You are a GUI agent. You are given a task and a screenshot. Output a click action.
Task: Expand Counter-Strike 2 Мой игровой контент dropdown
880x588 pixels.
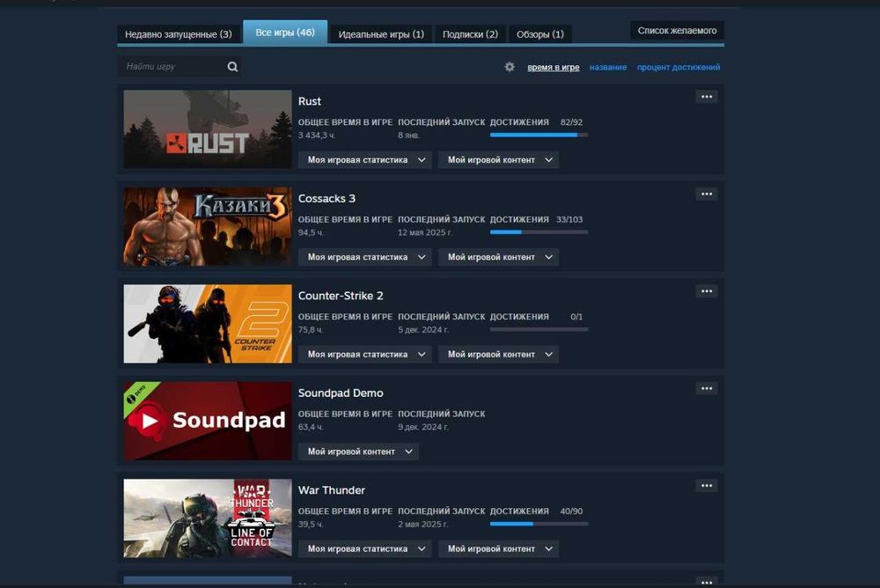click(498, 355)
